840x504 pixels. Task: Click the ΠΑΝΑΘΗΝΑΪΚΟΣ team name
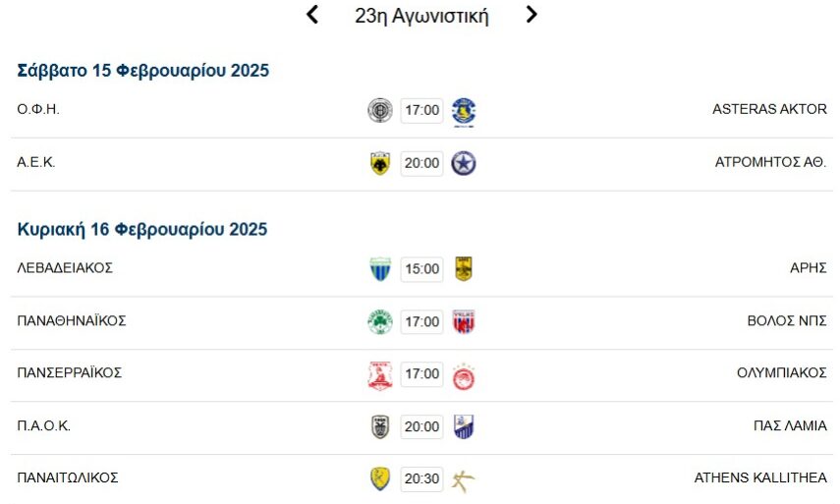pyautogui.click(x=72, y=320)
